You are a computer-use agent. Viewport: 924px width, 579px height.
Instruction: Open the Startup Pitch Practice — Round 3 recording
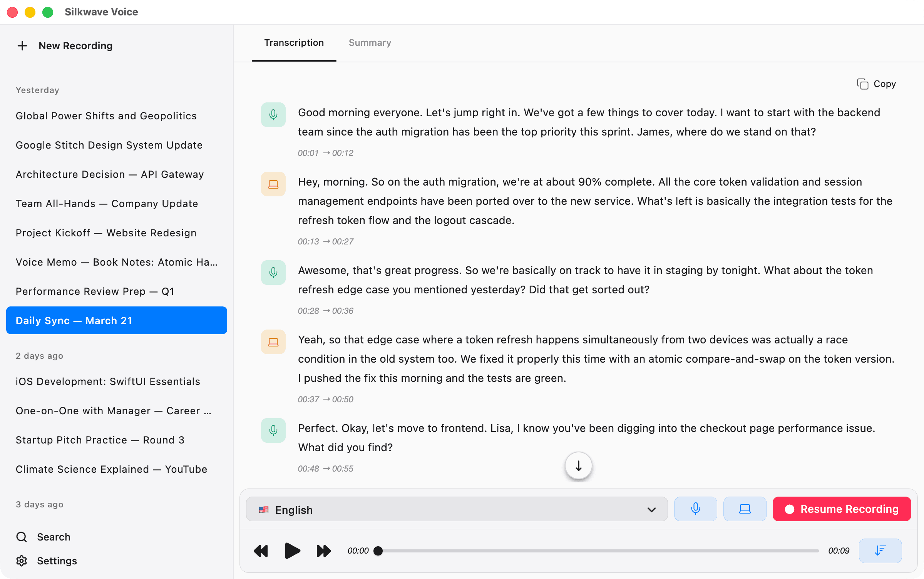pos(100,440)
